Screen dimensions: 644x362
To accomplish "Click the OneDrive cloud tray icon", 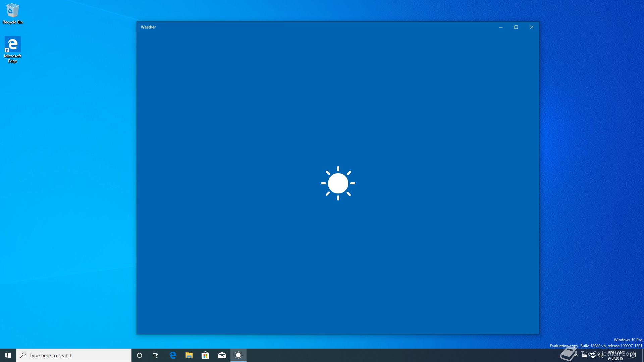I will click(585, 355).
